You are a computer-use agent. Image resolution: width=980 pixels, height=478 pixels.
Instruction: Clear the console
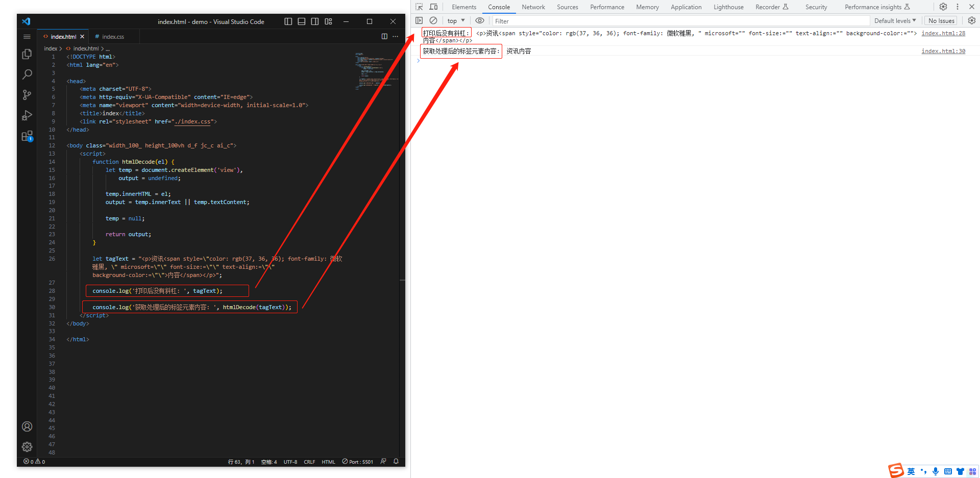coord(433,20)
